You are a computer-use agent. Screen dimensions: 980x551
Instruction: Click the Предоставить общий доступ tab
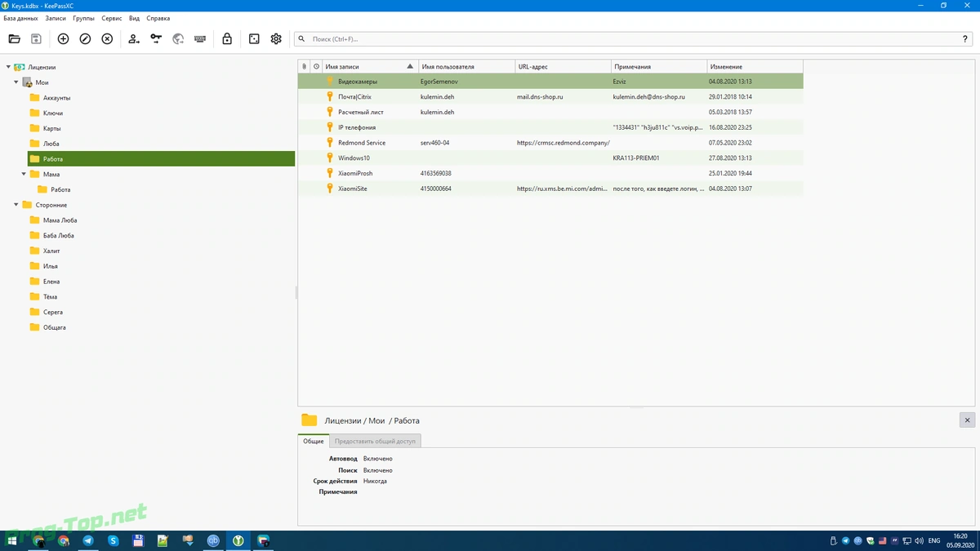click(x=375, y=441)
